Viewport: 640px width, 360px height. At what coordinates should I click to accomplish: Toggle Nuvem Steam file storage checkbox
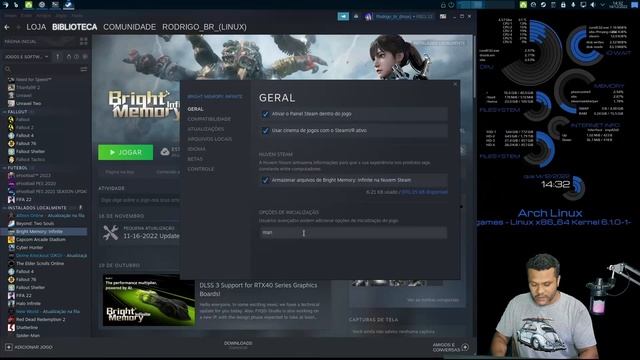[265, 180]
